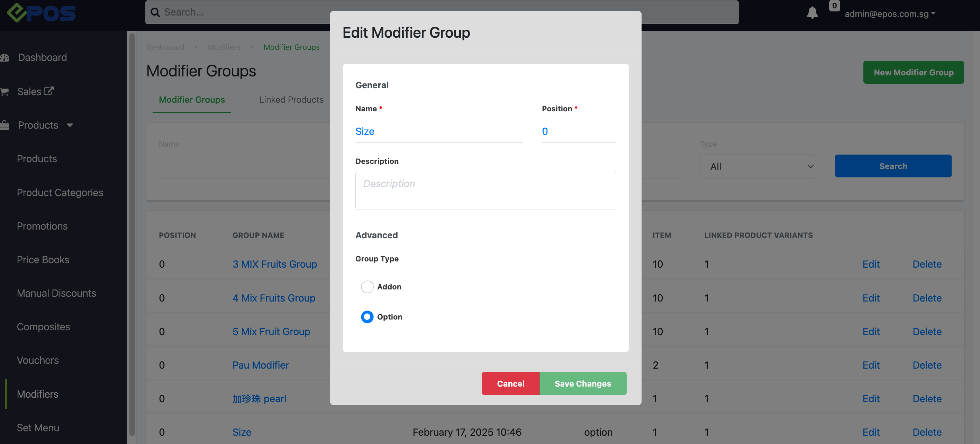Select the Addon group type

[x=367, y=287]
